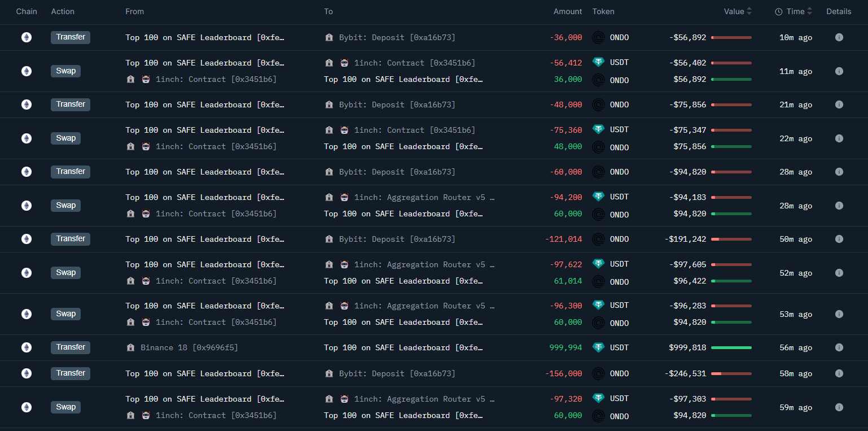Click the 61,014 ONDO amount
The width and height of the screenshot is (868, 431).
[x=568, y=281]
